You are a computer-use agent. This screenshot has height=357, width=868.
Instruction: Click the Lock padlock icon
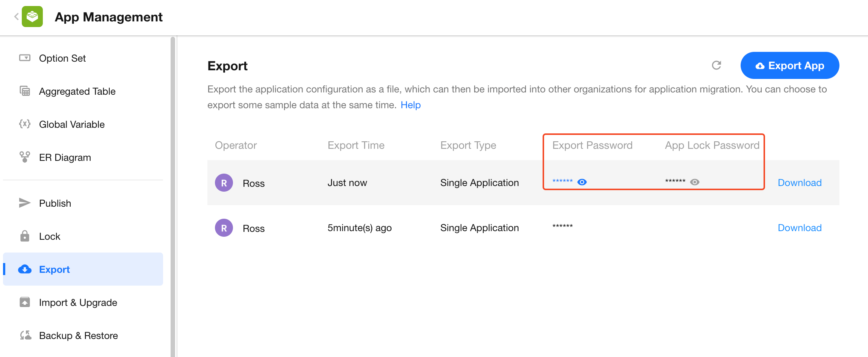click(25, 236)
